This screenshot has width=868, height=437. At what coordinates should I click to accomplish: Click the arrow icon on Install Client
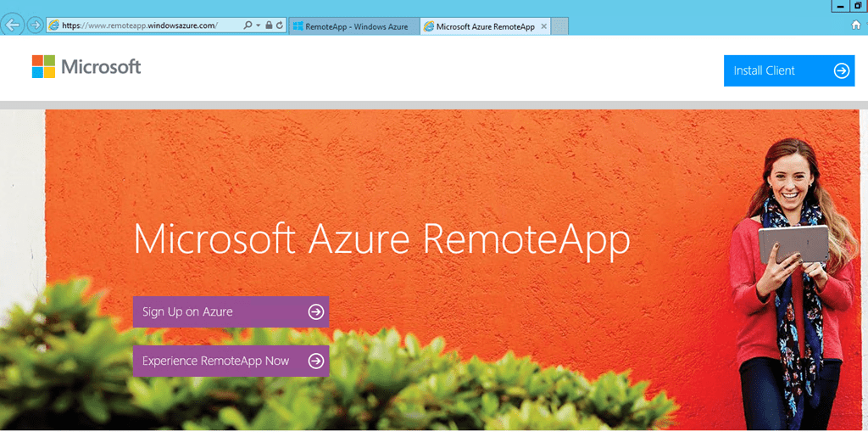(x=842, y=70)
